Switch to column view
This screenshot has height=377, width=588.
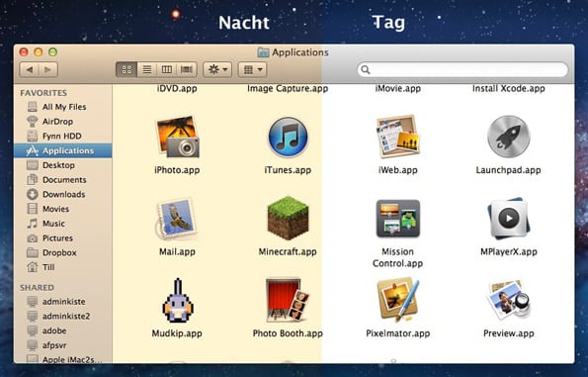click(167, 69)
